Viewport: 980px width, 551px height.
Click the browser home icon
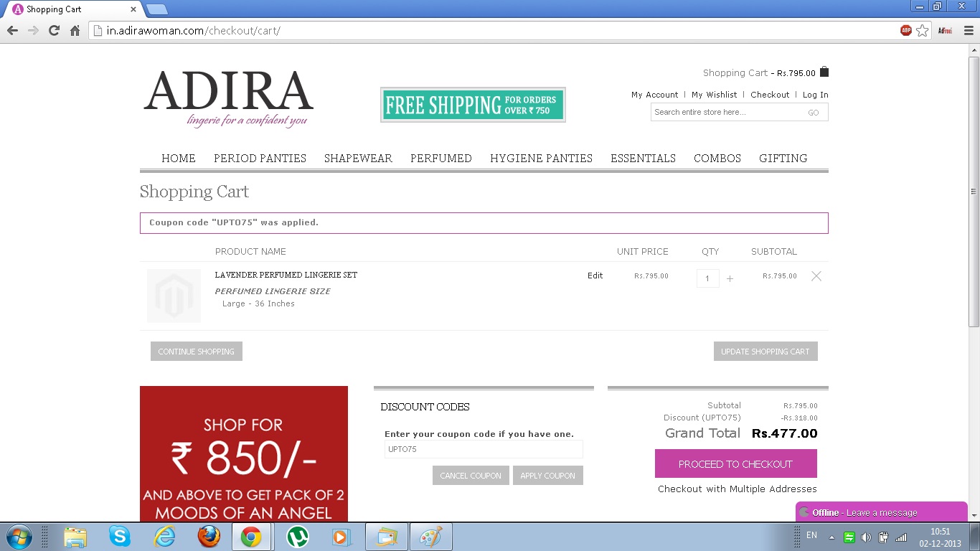coord(75,31)
